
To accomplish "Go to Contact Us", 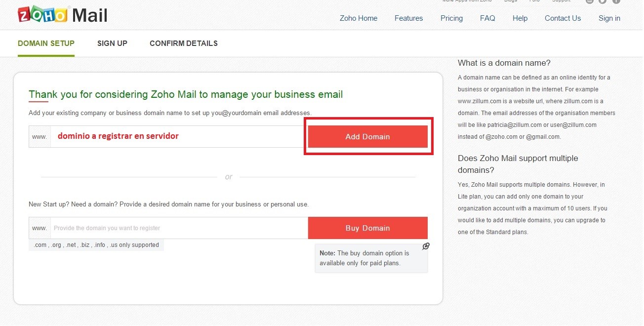I will 563,18.
